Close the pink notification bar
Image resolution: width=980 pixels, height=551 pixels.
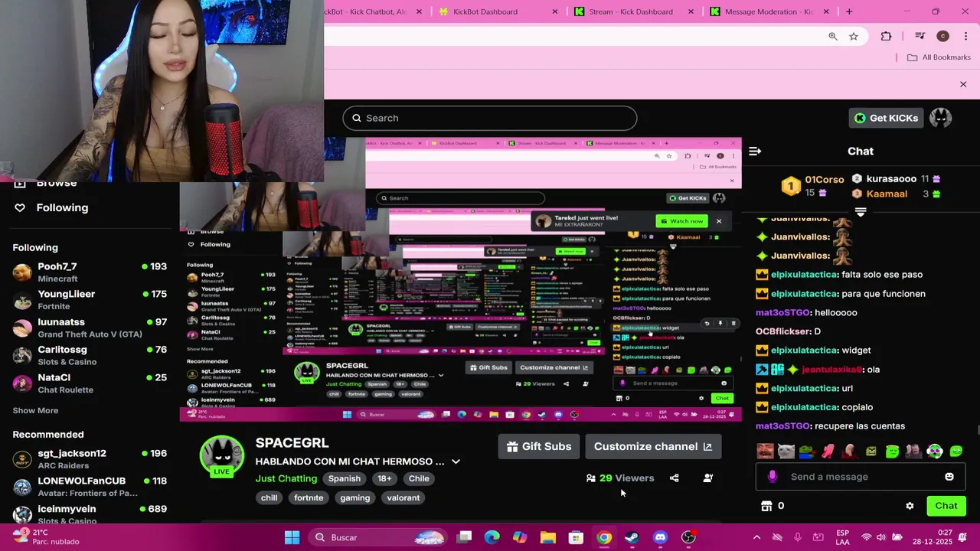tap(963, 84)
